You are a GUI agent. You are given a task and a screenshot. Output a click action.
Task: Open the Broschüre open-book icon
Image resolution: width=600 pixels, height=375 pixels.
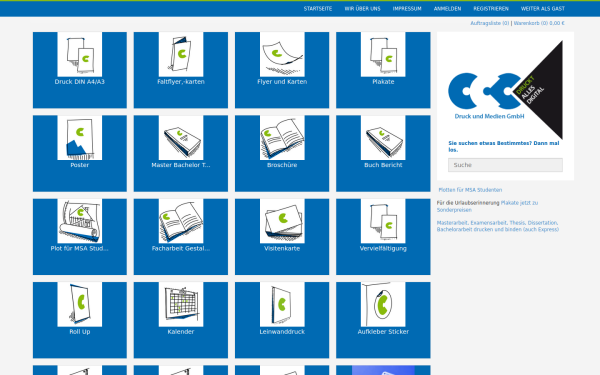282,138
